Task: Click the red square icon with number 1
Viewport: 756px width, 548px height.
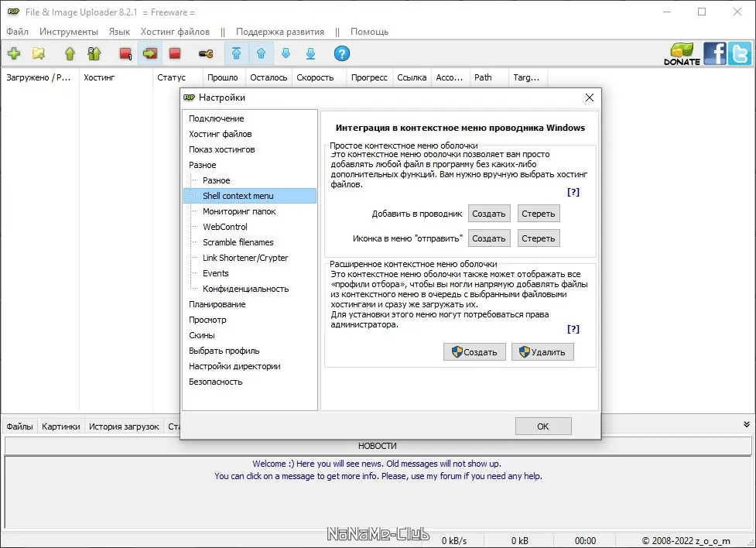Action: coord(126,53)
